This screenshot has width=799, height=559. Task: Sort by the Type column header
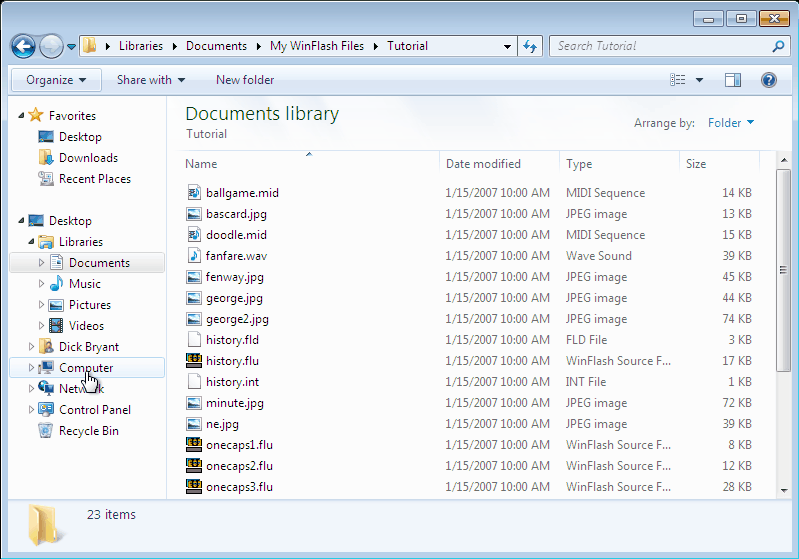[x=619, y=164]
